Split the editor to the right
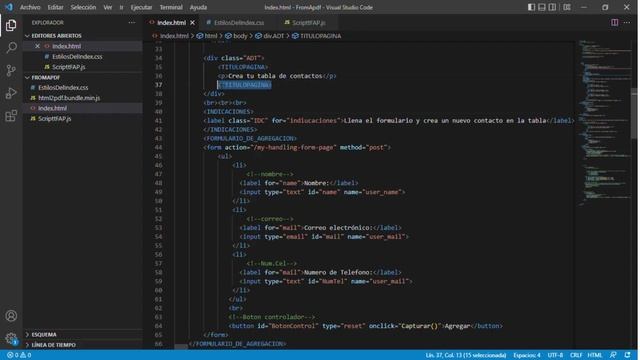Viewport: 640px width, 360px height. [x=614, y=22]
